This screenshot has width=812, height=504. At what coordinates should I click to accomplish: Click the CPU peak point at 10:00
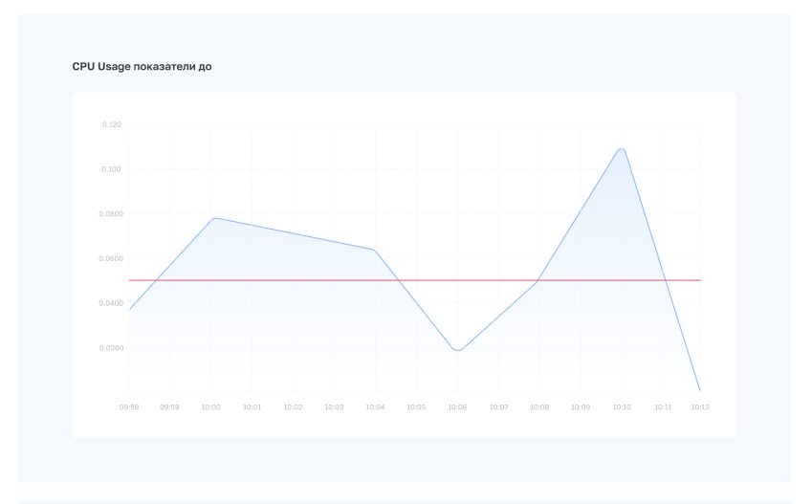[x=214, y=218]
